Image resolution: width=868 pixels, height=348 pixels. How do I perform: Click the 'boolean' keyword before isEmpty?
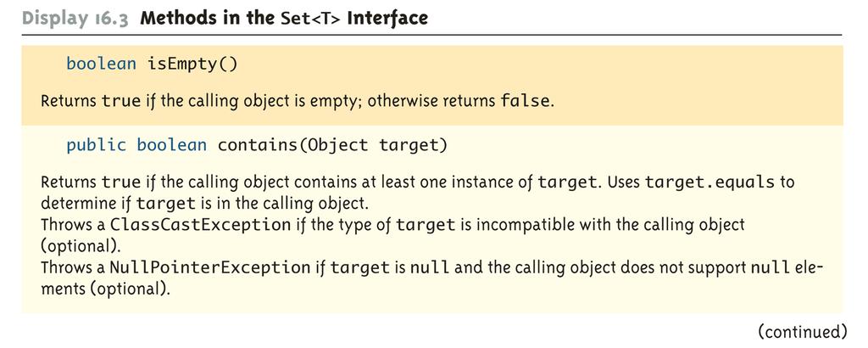(102, 64)
